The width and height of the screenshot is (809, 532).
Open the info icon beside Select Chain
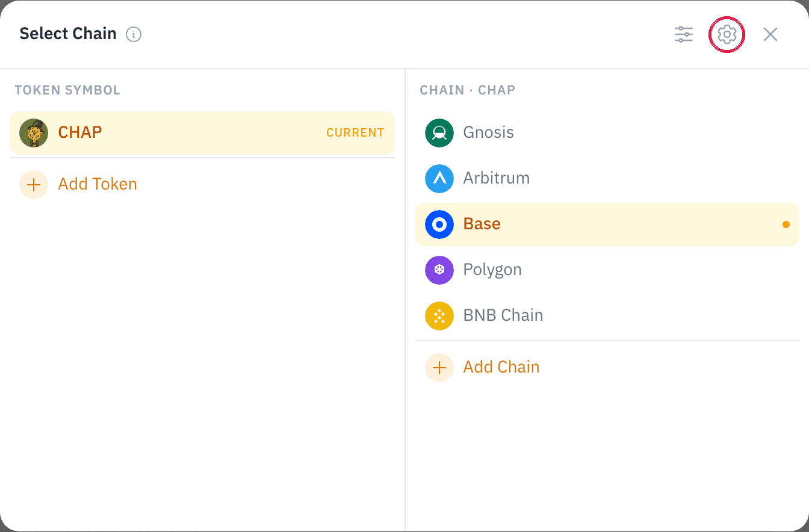[134, 34]
